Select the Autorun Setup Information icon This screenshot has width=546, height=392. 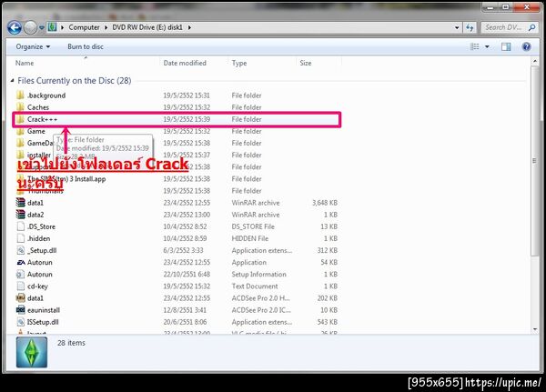[21, 275]
